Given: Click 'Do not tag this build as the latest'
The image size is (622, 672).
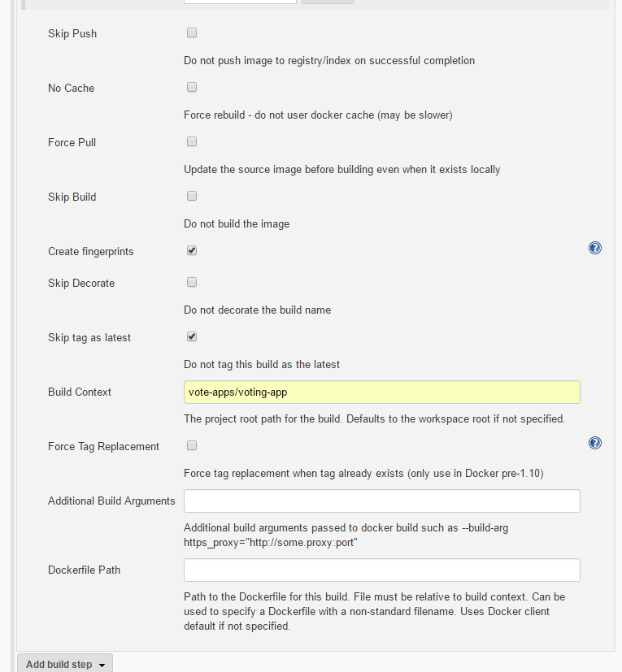Looking at the screenshot, I should pos(262,364).
